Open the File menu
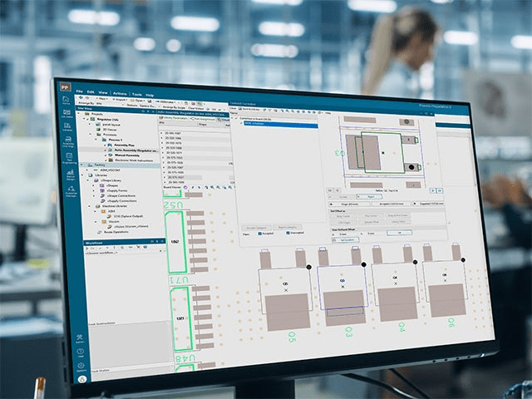Screen dimensions: 532x399 80,90
